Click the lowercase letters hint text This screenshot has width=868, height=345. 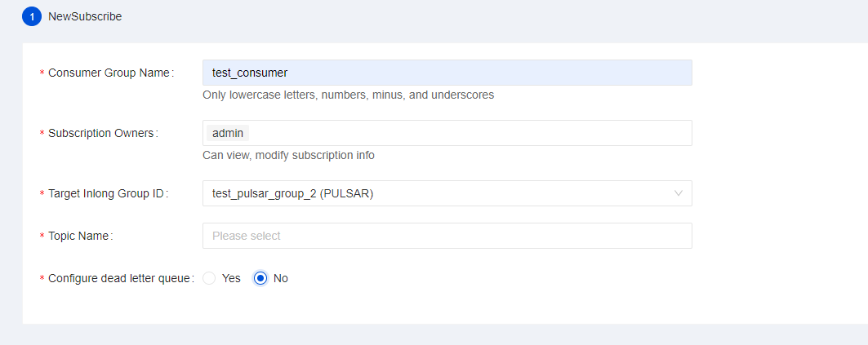pyautogui.click(x=348, y=95)
